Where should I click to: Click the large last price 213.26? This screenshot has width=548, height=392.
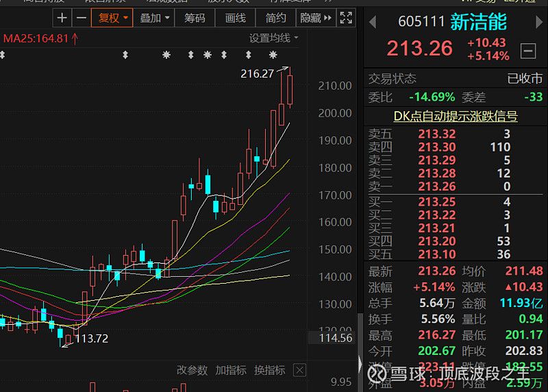point(419,48)
